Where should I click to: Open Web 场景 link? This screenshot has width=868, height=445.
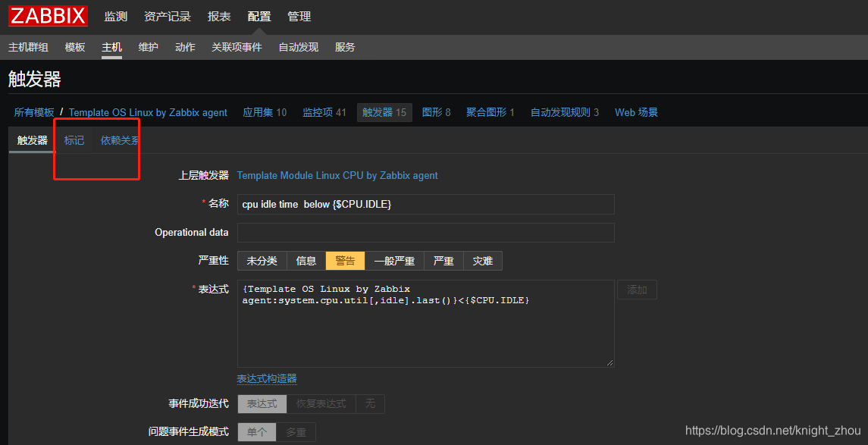click(637, 112)
